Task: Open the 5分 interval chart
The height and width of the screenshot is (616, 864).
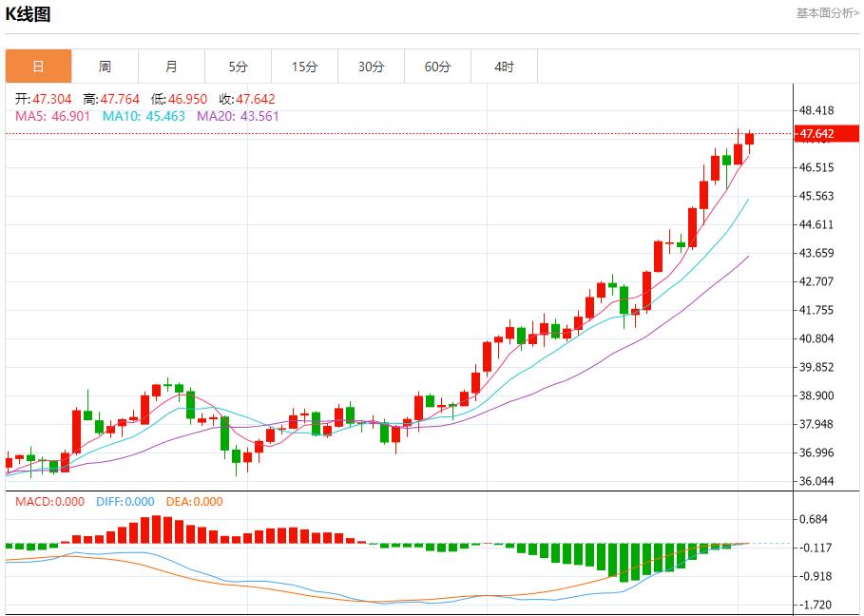Action: coord(238,66)
